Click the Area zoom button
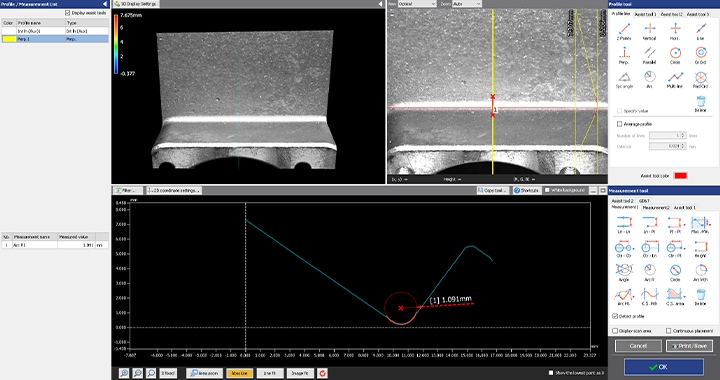720x380 pixels. (204, 373)
